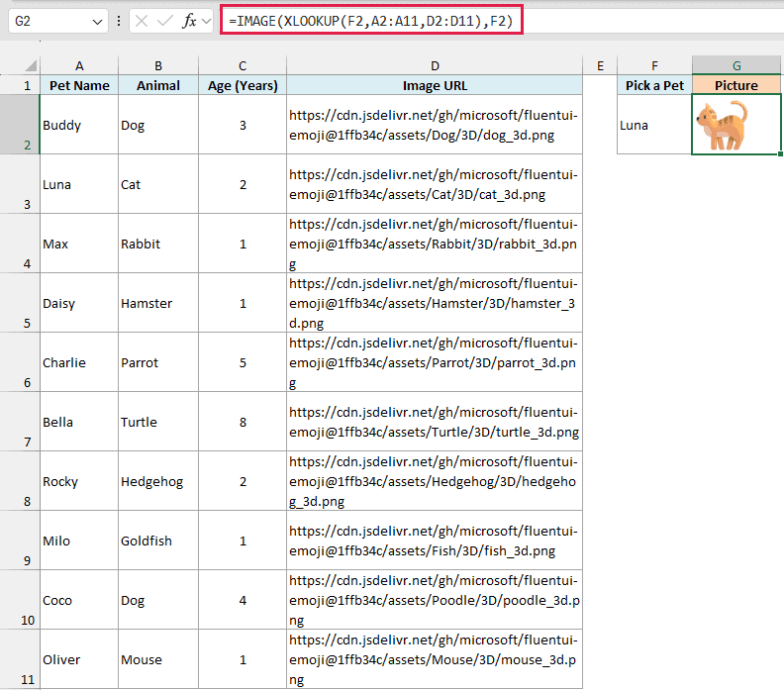Click the parrot_3d.png URL cell
This screenshot has height=690, width=784.
[435, 362]
